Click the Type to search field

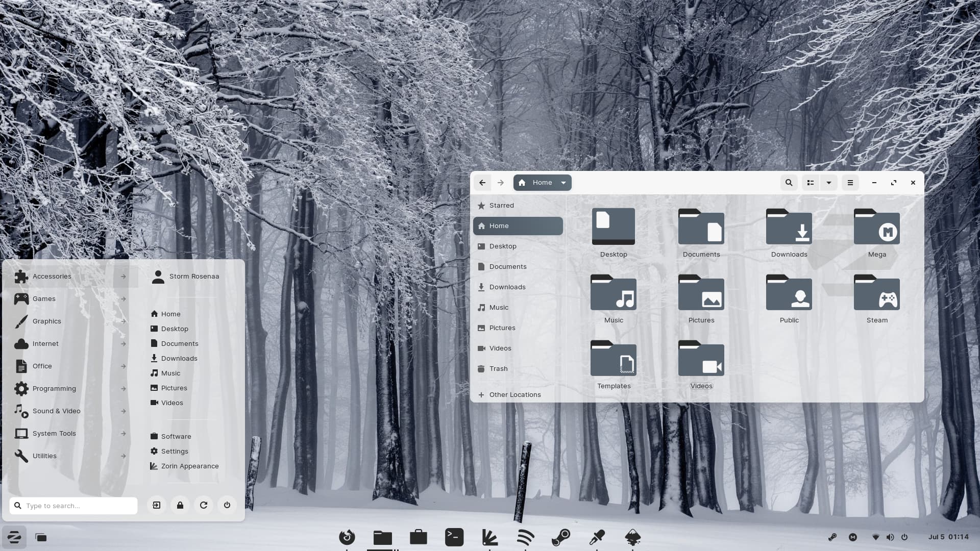click(x=73, y=506)
